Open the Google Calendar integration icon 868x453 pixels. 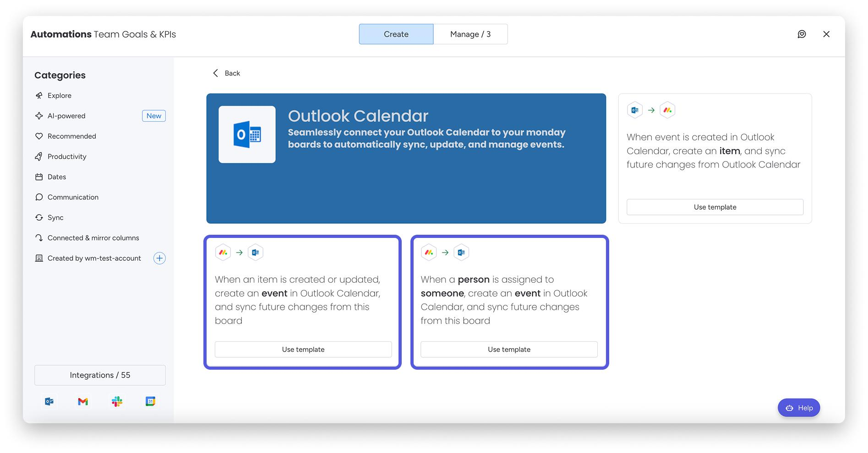pyautogui.click(x=150, y=401)
